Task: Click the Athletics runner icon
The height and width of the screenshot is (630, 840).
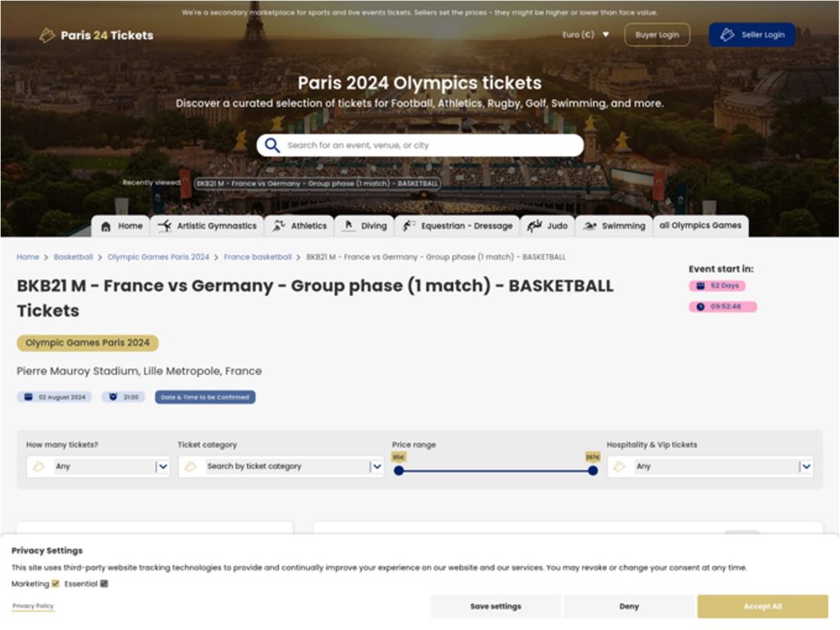Action: click(x=279, y=226)
